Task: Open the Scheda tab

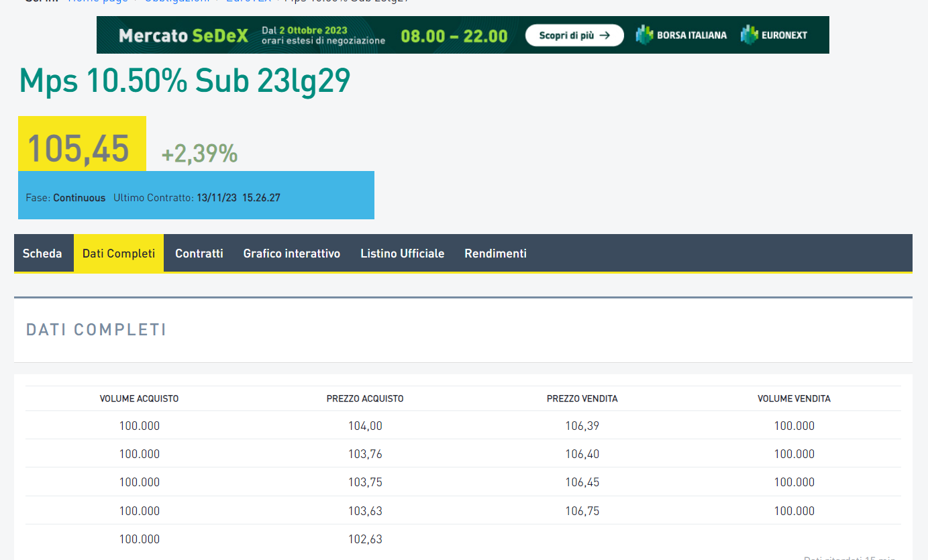Action: point(42,254)
